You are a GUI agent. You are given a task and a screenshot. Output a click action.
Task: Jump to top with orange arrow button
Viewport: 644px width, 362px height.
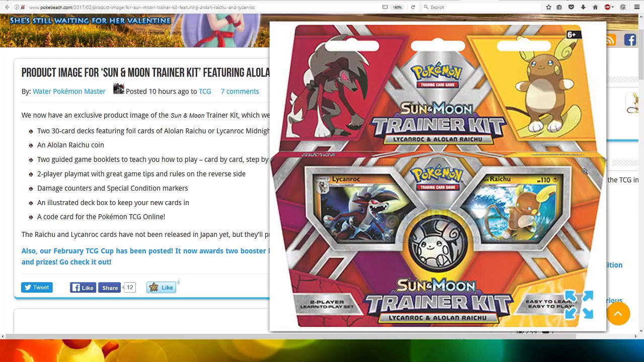click(x=618, y=313)
